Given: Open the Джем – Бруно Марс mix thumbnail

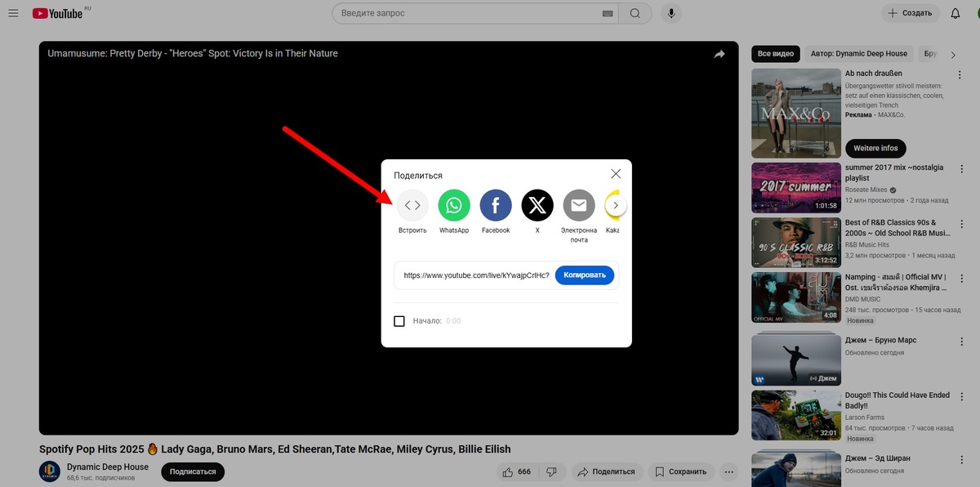Looking at the screenshot, I should [x=795, y=360].
